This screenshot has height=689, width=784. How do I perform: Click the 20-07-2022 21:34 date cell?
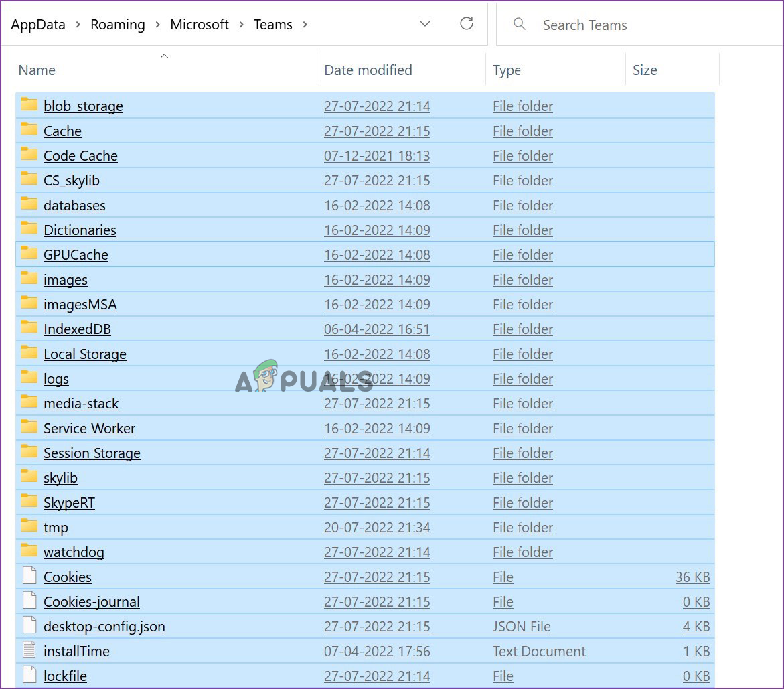[377, 528]
